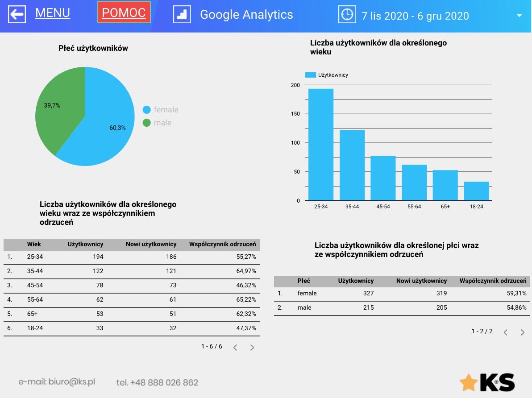Click the red POMOC button
Viewport: 532px width, 398px height.
[x=124, y=12]
